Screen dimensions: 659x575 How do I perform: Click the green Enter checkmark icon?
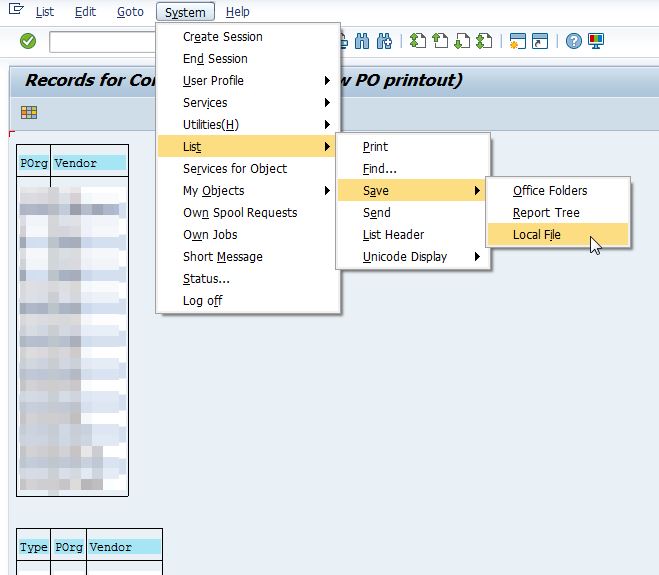(x=28, y=41)
